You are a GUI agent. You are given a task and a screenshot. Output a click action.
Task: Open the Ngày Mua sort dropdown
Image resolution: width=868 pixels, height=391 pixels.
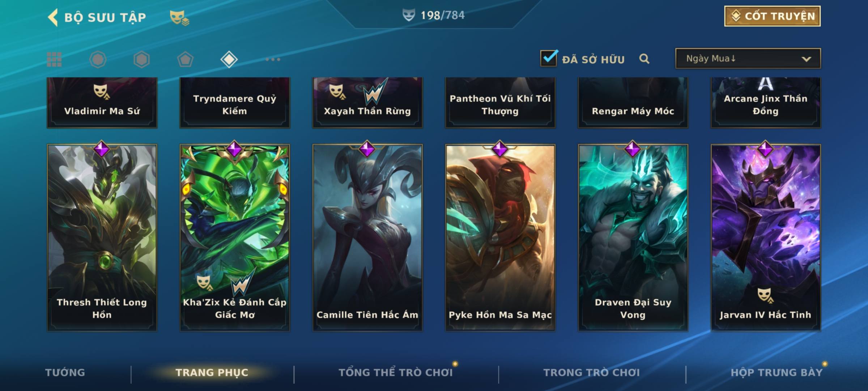click(748, 58)
